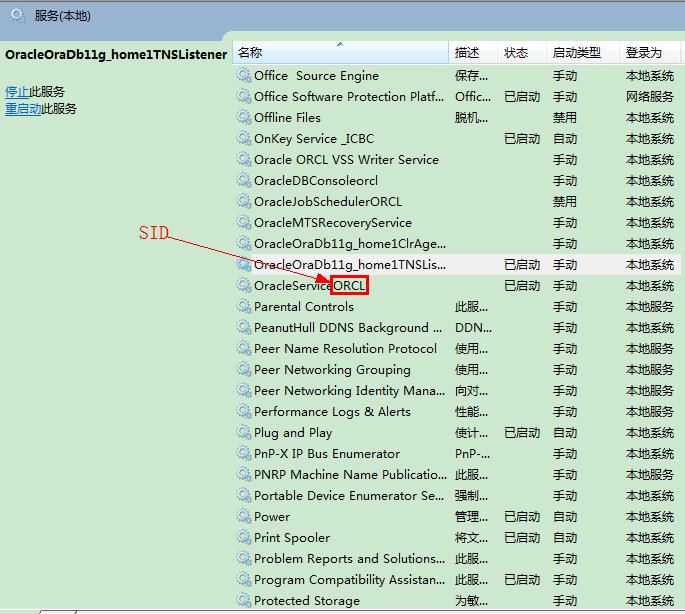
Task: Click the Performance Logs & Alerts icon
Action: (x=243, y=411)
